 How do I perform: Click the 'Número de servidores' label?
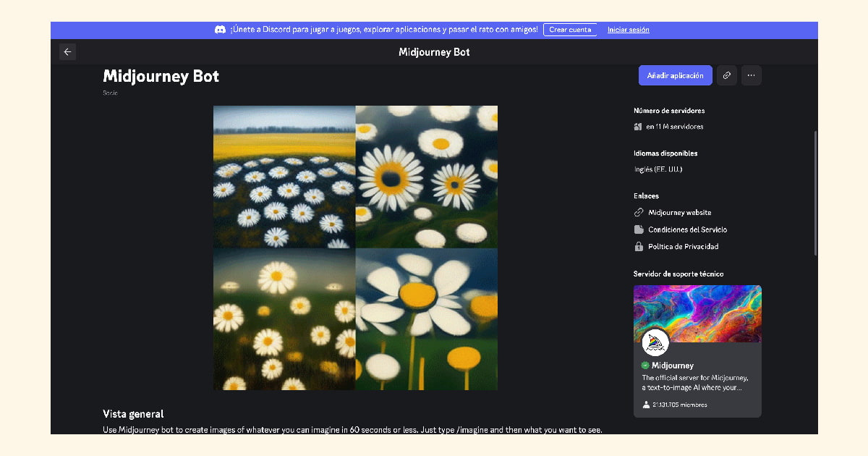(x=669, y=111)
